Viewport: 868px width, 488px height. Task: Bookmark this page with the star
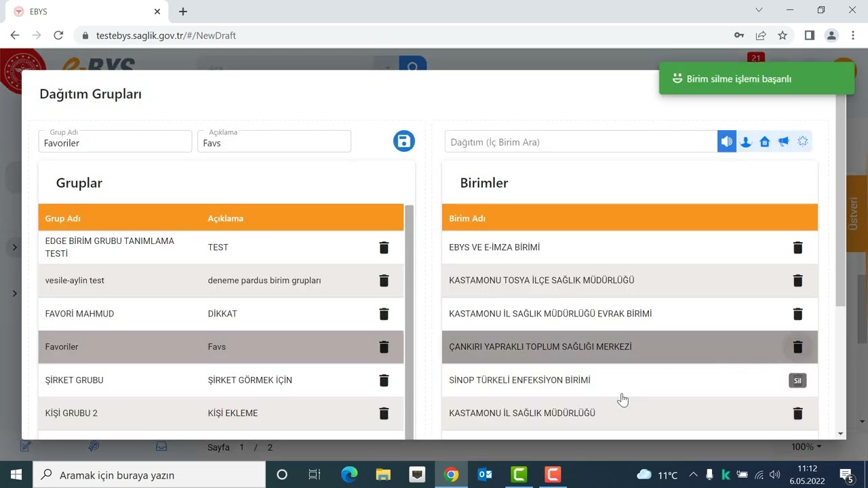(783, 35)
